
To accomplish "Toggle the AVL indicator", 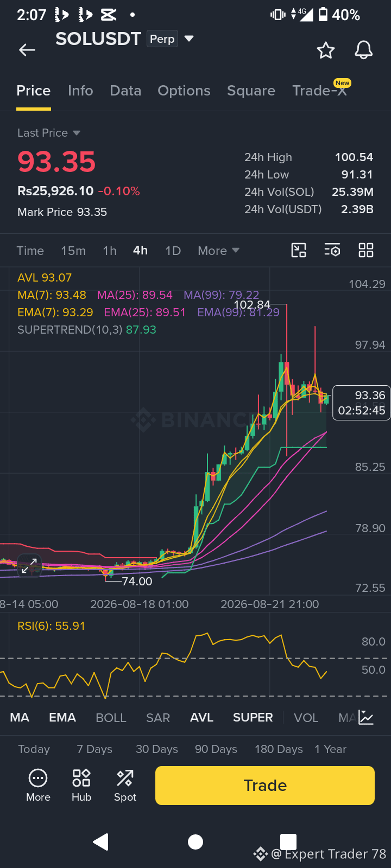I will point(201,718).
